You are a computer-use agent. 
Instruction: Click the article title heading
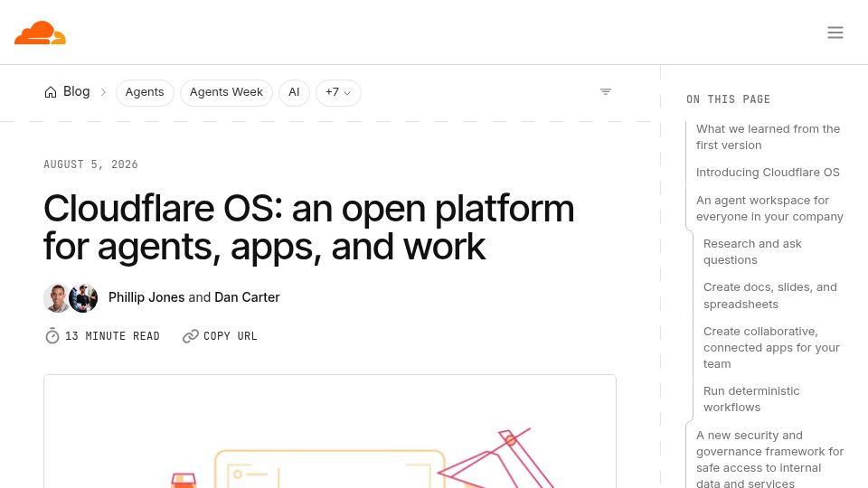click(309, 228)
